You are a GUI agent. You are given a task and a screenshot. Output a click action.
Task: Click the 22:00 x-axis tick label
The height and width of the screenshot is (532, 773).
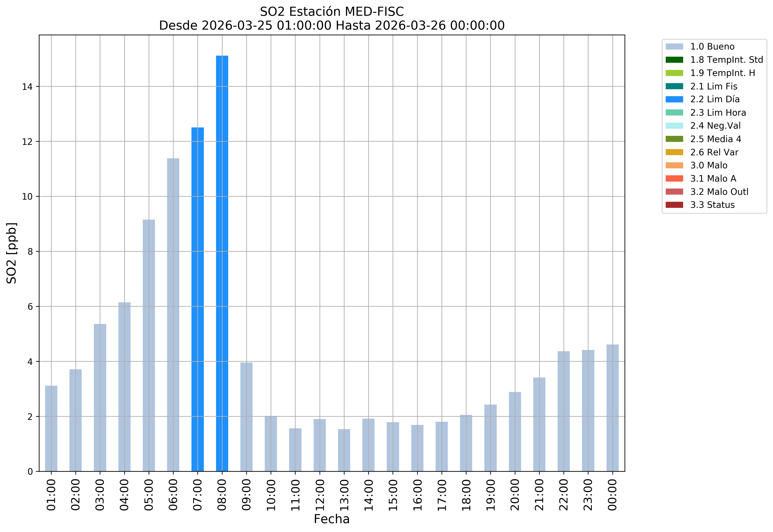[564, 495]
